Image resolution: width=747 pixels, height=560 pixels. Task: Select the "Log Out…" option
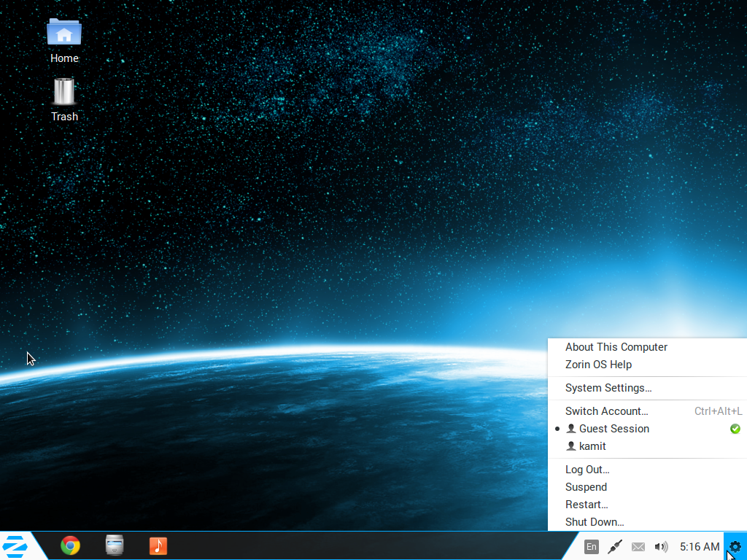click(x=587, y=469)
